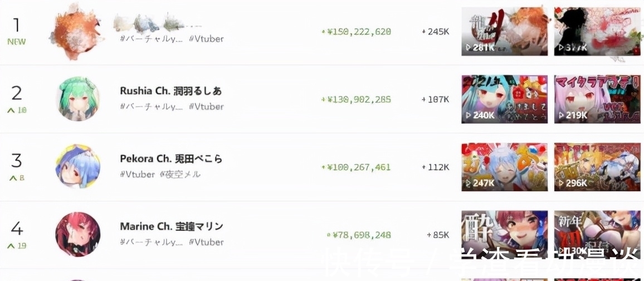Select the #Vtuber tag under Rushia Ch.
The height and width of the screenshot is (281, 644).
coord(206,106)
